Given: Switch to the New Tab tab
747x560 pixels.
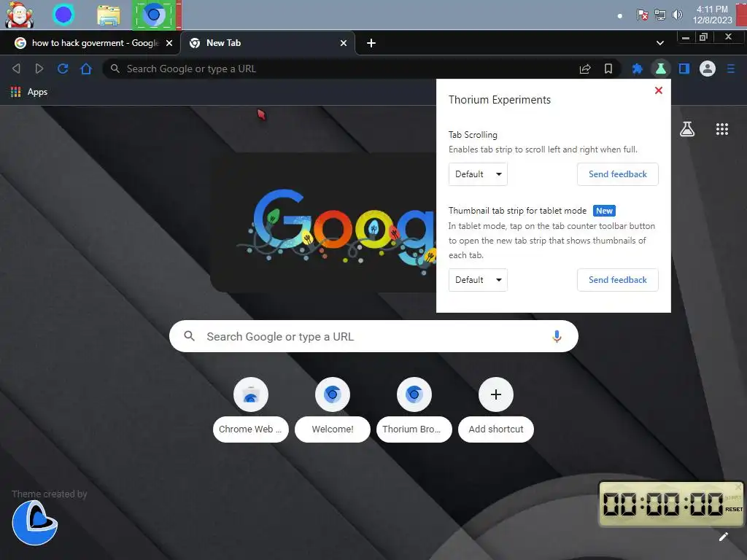Looking at the screenshot, I should click(x=267, y=43).
